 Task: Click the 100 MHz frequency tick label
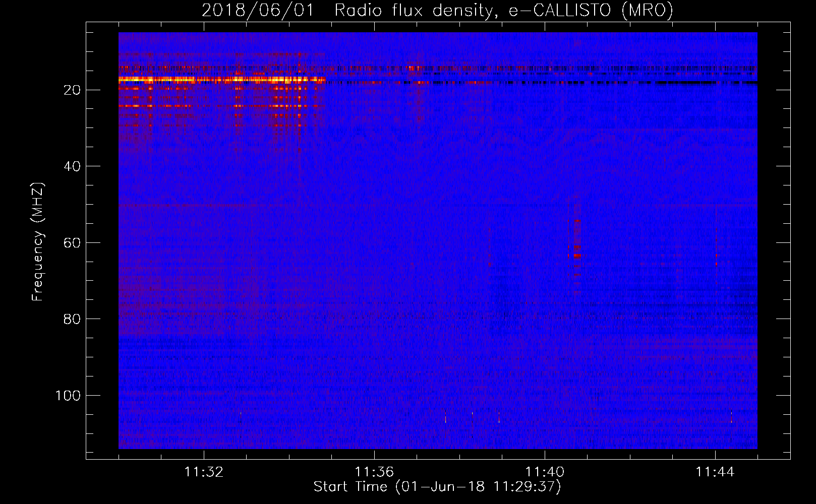tap(68, 396)
